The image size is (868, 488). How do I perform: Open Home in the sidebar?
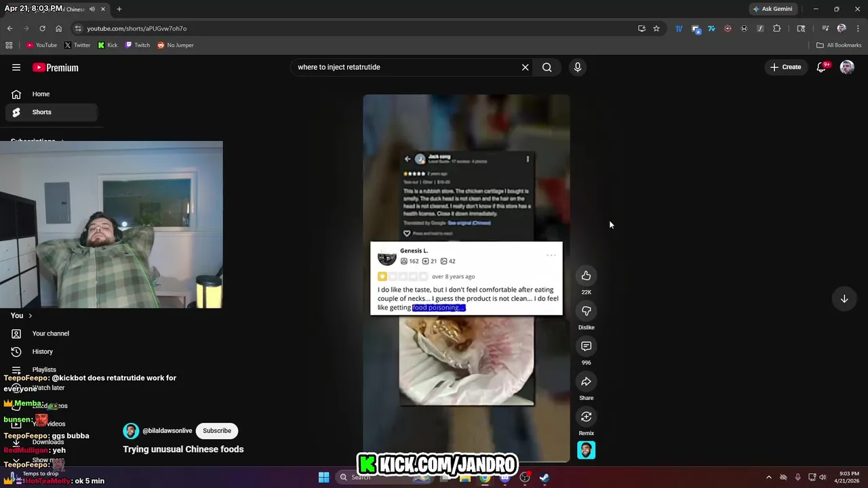(50, 94)
